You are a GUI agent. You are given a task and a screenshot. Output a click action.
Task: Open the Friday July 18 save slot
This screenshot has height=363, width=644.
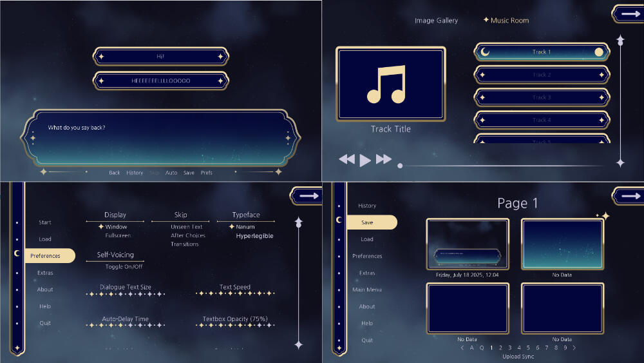(468, 244)
